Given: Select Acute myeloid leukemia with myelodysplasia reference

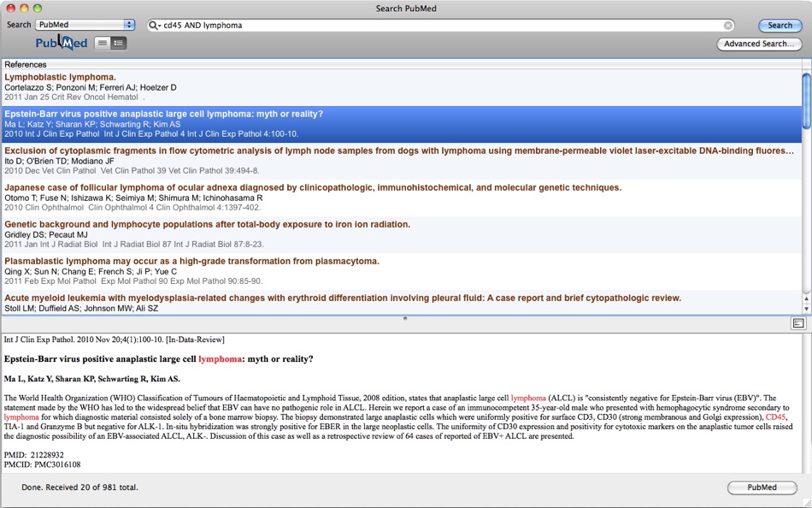Looking at the screenshot, I should [402, 303].
